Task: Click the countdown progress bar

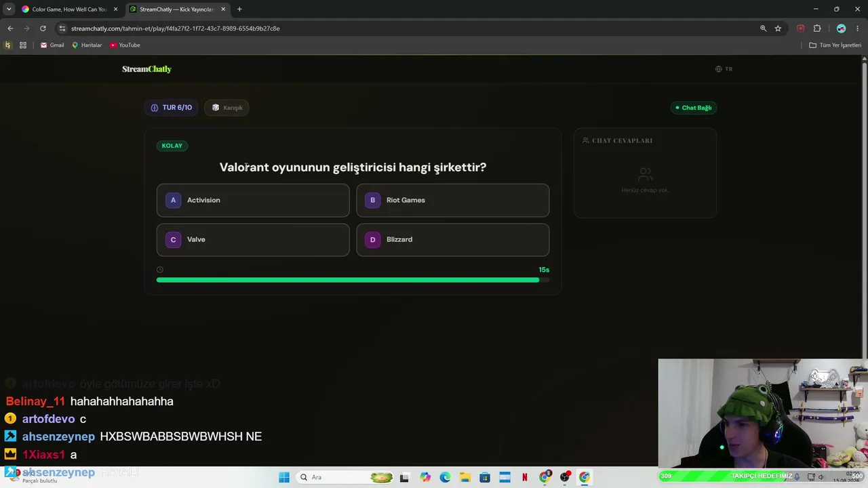Action: 353,280
